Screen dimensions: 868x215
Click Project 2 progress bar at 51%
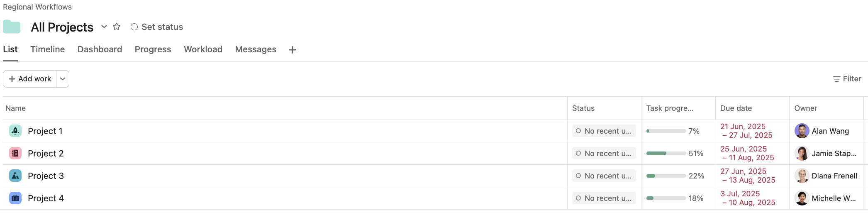pos(666,154)
